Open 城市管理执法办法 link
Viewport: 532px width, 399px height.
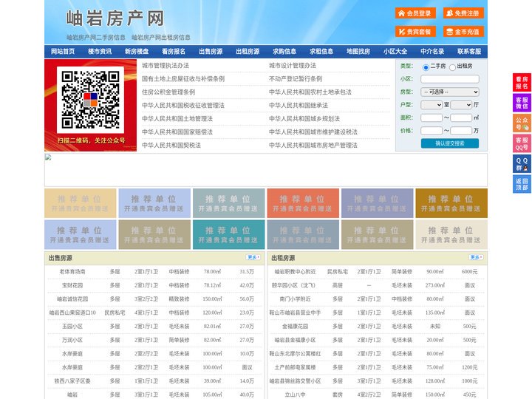[x=166, y=66]
